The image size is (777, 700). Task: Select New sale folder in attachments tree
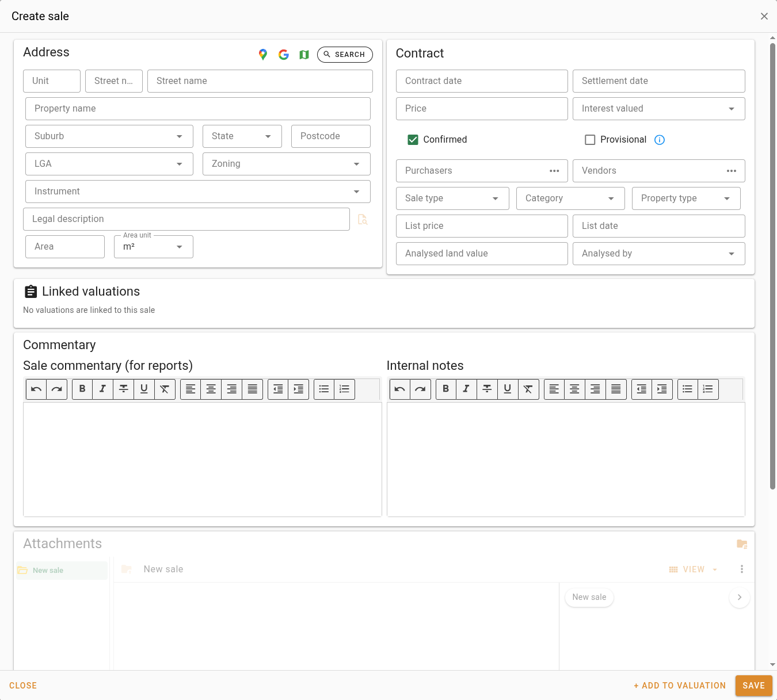(x=62, y=571)
